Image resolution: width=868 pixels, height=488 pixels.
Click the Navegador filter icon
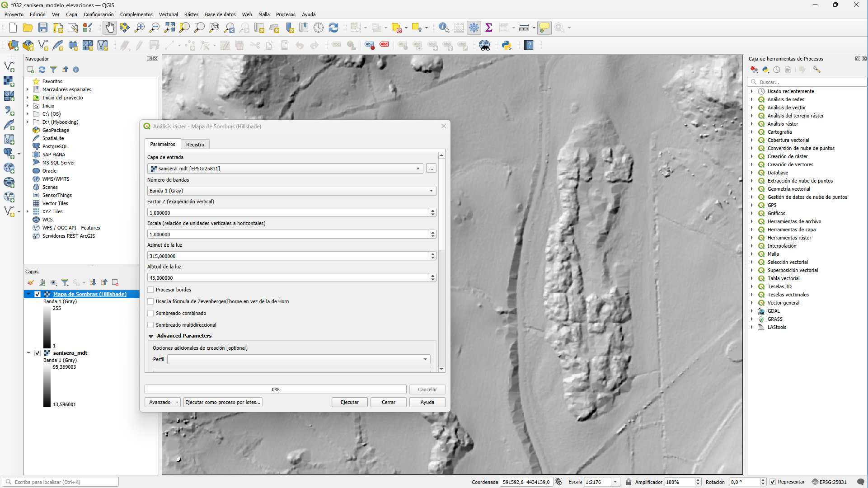[x=53, y=70]
